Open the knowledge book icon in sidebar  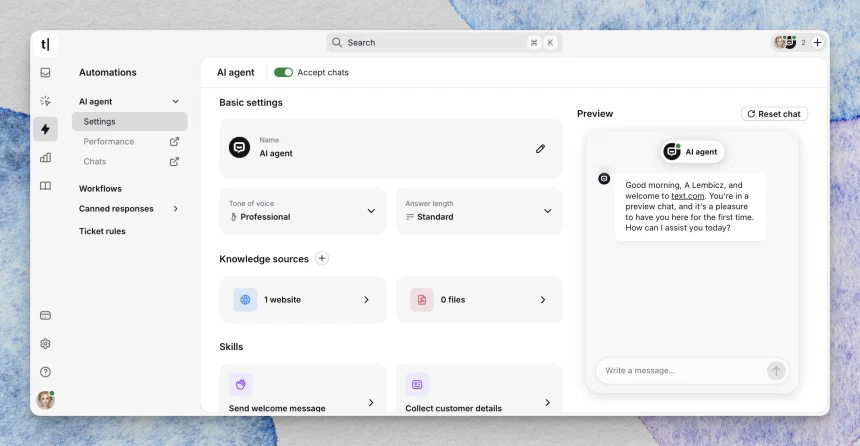coord(46,186)
